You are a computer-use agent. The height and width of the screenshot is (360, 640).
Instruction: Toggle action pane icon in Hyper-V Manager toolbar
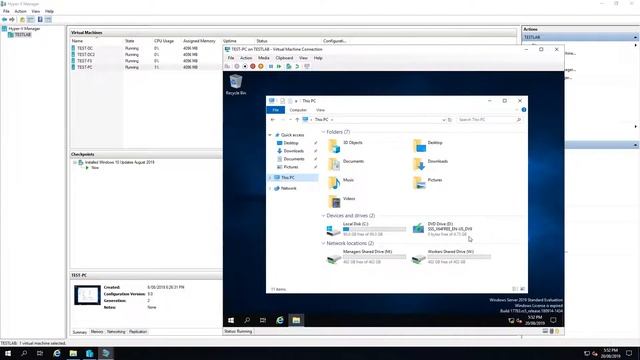48,20
